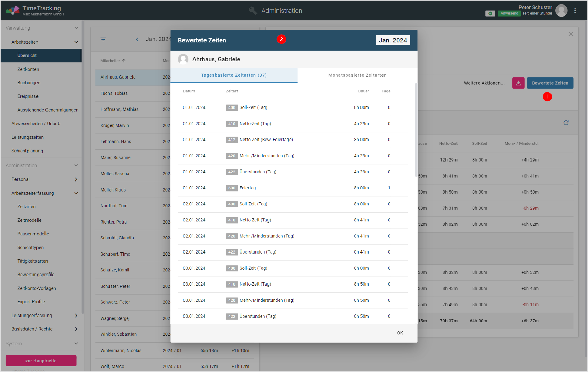This screenshot has height=372, width=588.
Task: Click the TimeTracking logo
Action: tap(12, 11)
